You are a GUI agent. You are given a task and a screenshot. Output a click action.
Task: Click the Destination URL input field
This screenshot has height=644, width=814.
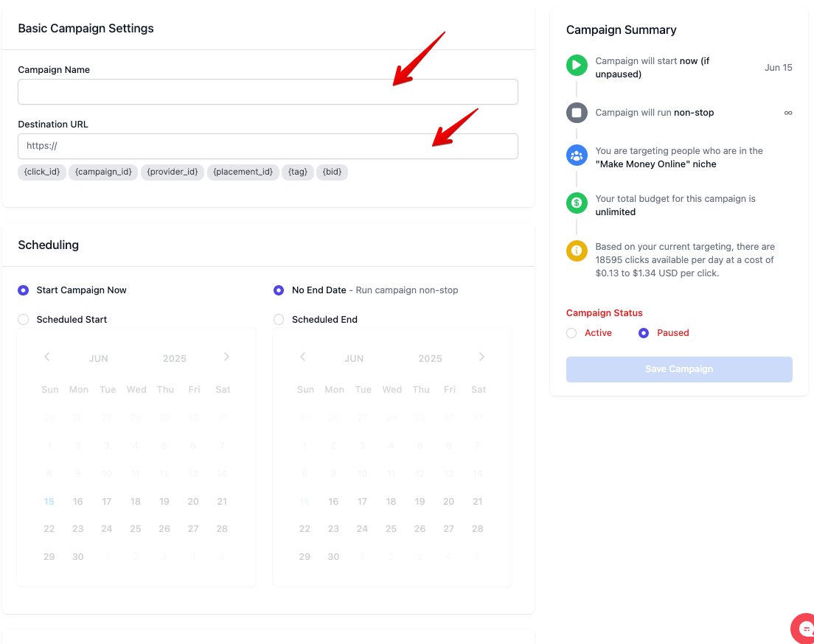coord(268,146)
